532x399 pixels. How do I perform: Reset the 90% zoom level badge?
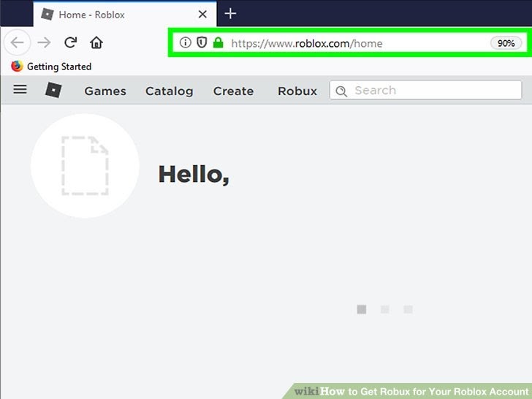506,43
